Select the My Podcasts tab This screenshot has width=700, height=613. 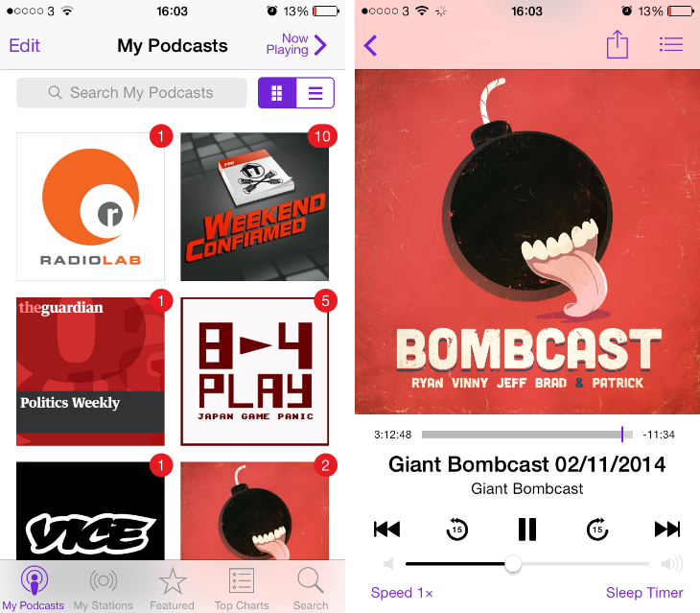(x=34, y=587)
